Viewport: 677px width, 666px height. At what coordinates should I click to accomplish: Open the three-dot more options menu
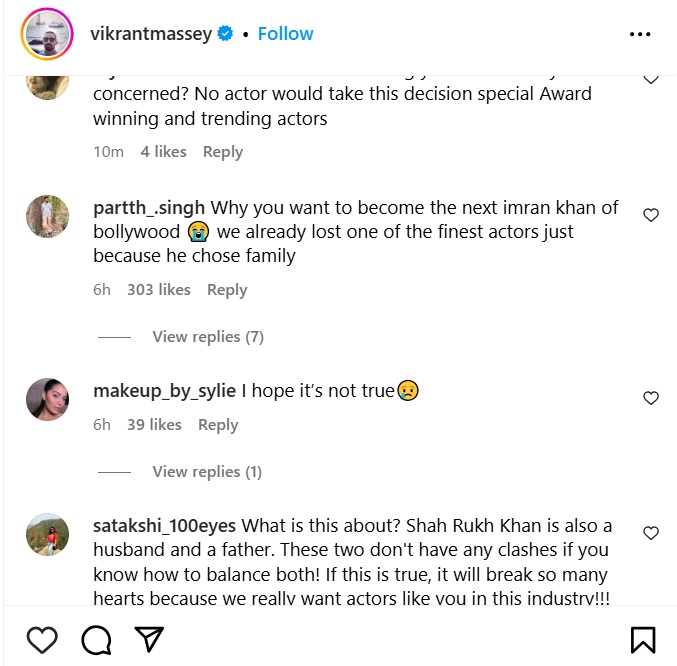pos(640,34)
